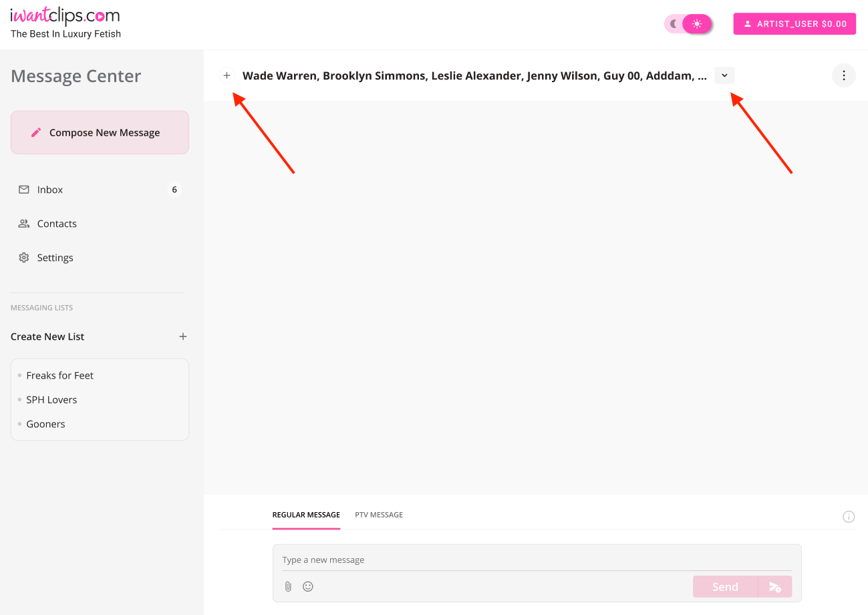The height and width of the screenshot is (615, 868).
Task: Open the three-dot options menu
Action: (844, 75)
